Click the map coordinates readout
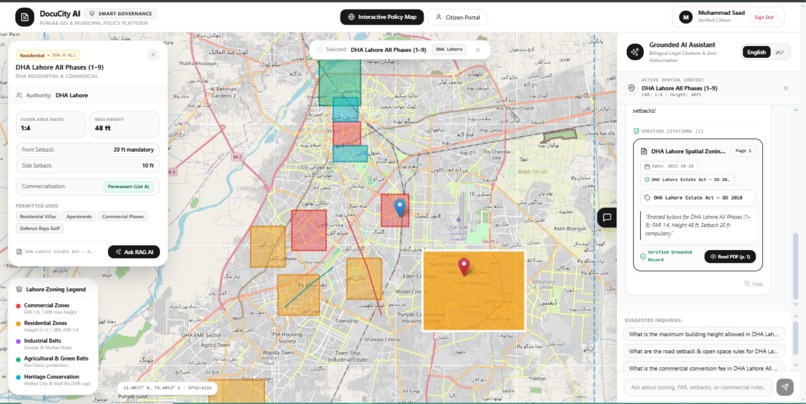 [x=167, y=388]
